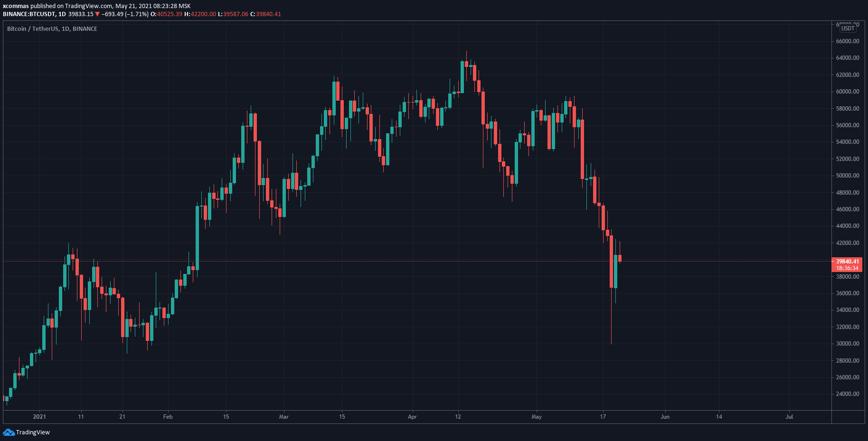Click the 46000.00 price axis label

click(848, 209)
